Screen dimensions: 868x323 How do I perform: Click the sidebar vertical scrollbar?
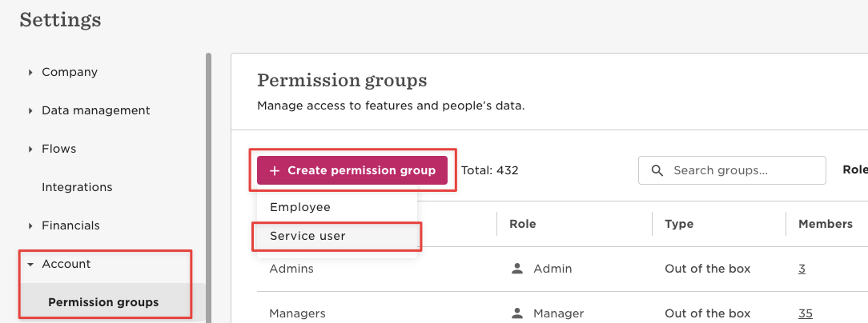tap(208, 188)
